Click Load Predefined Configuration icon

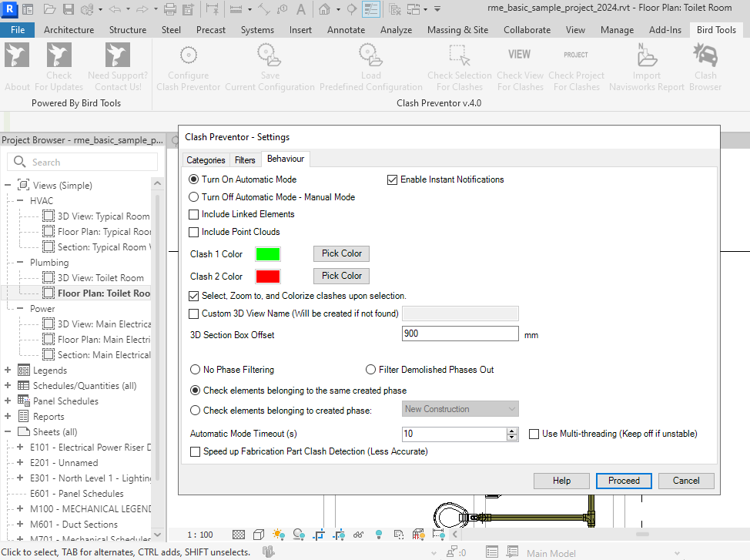(370, 56)
